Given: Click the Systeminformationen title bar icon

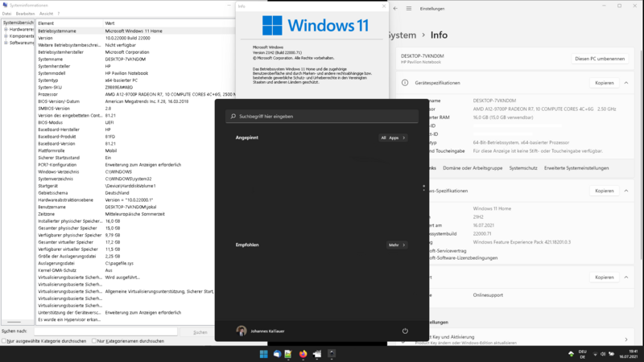Looking at the screenshot, I should pyautogui.click(x=5, y=5).
